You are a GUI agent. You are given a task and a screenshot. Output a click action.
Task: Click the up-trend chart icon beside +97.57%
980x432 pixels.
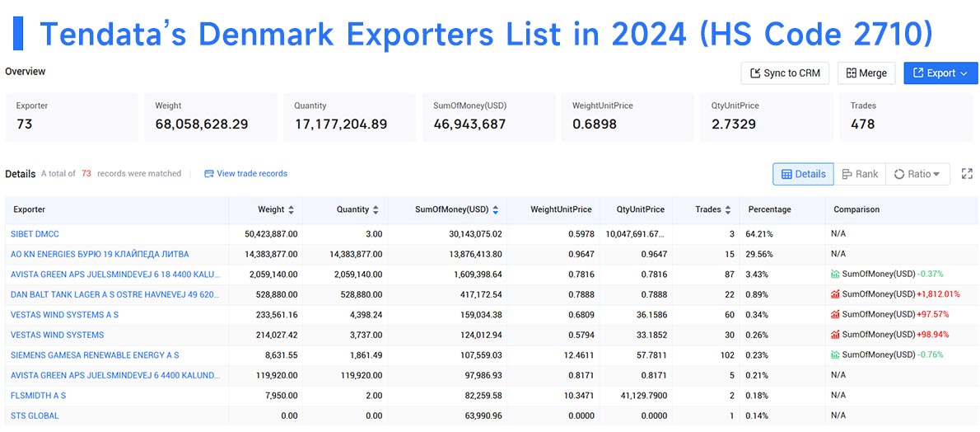[x=836, y=314]
